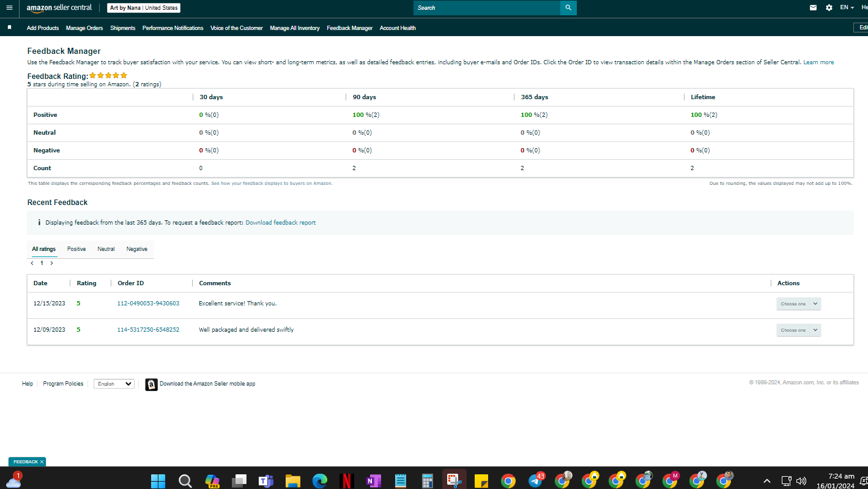This screenshot has width=868, height=489.
Task: Click Download feedback report link
Action: click(281, 223)
